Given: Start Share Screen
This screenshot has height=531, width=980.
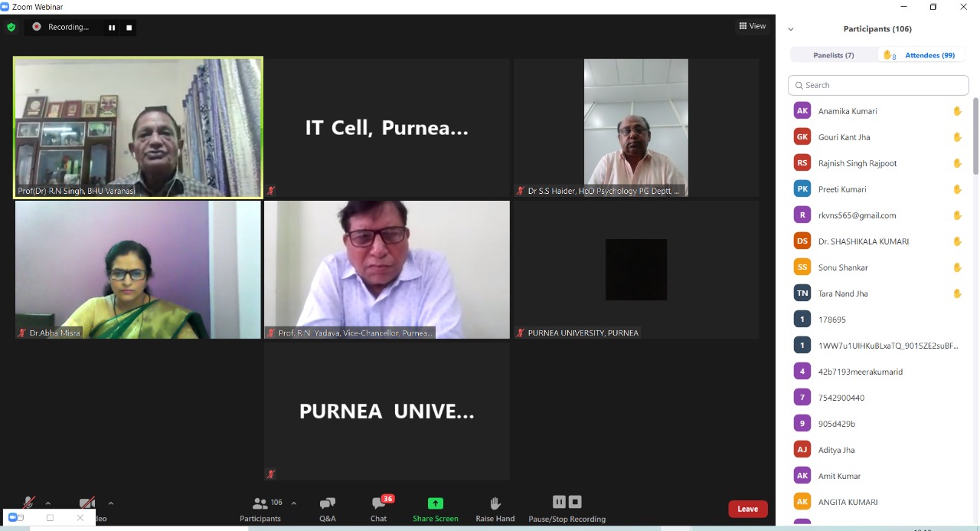Looking at the screenshot, I should 435,509.
